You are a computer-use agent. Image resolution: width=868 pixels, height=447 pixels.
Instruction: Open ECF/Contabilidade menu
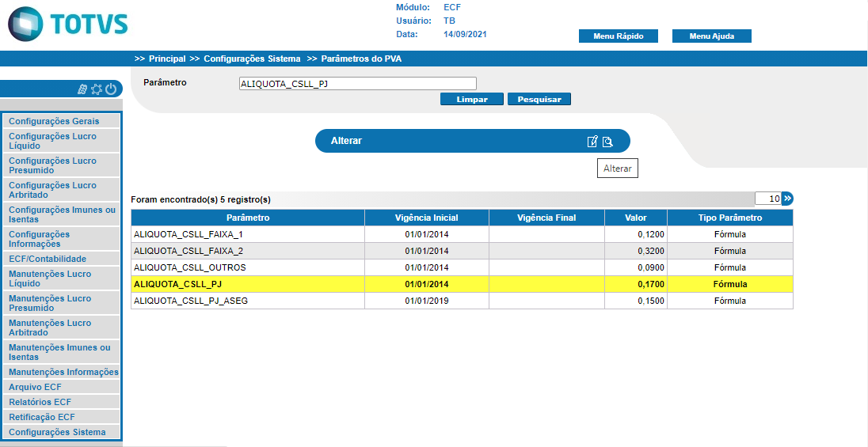pos(62,259)
